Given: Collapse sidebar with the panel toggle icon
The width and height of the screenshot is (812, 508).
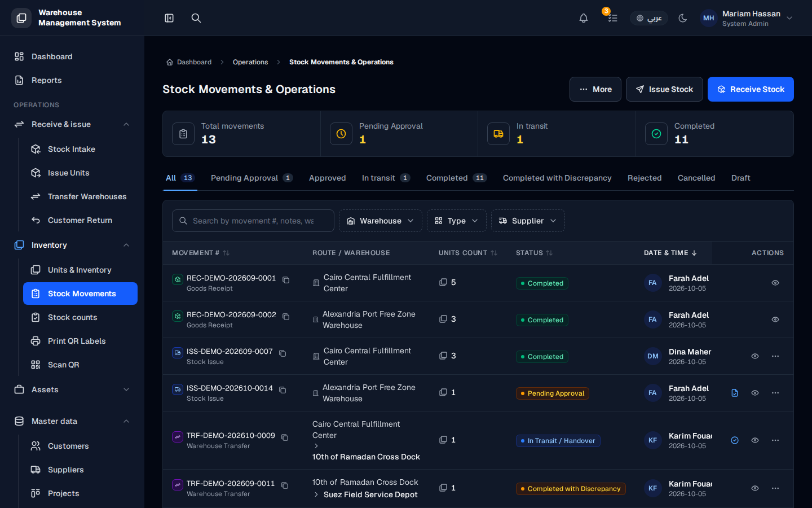Looking at the screenshot, I should pyautogui.click(x=169, y=18).
